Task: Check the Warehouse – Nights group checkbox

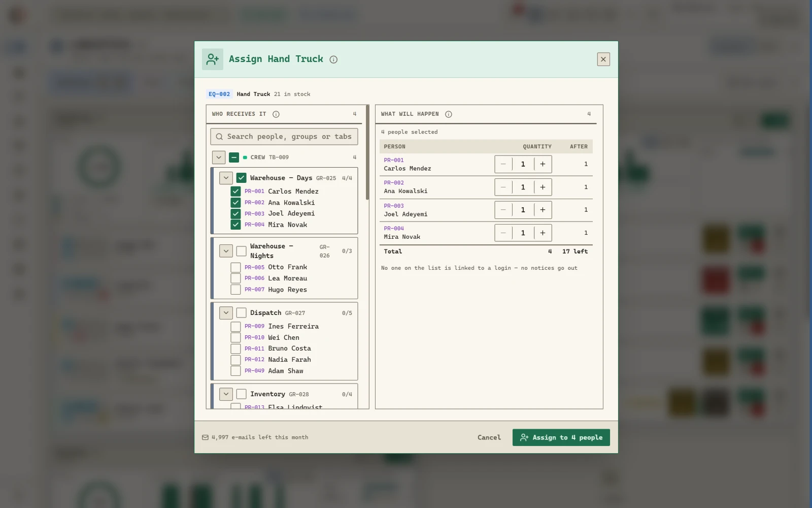Action: coord(242,251)
